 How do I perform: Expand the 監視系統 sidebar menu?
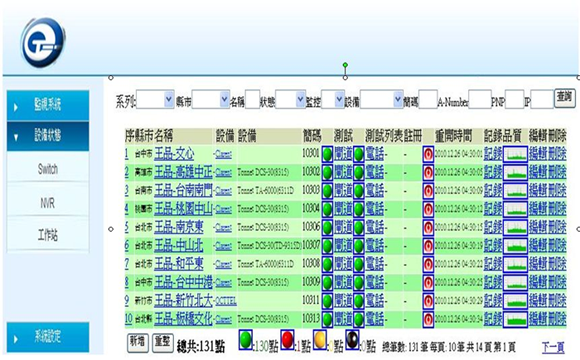pyautogui.click(x=48, y=105)
